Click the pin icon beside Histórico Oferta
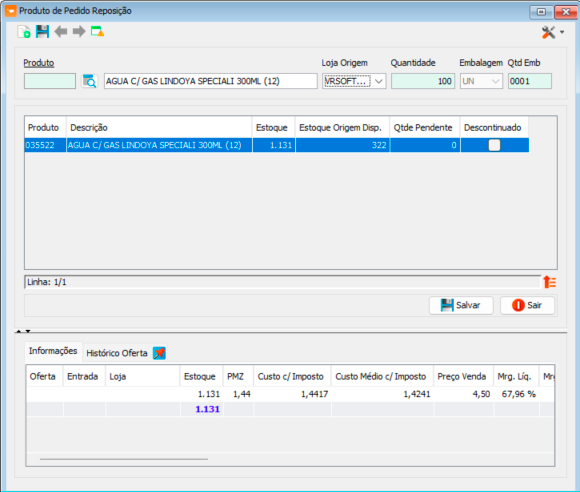Screen dimensions: 580x492 pyautogui.click(x=159, y=353)
